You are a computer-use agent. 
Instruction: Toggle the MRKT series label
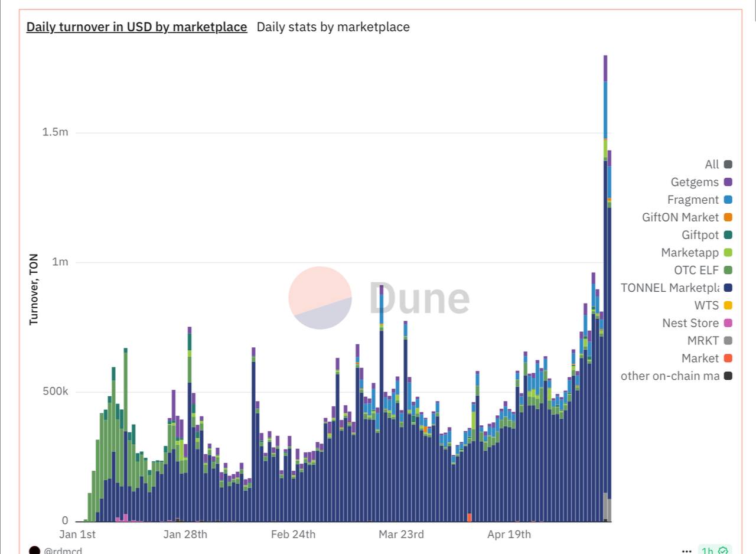click(703, 341)
